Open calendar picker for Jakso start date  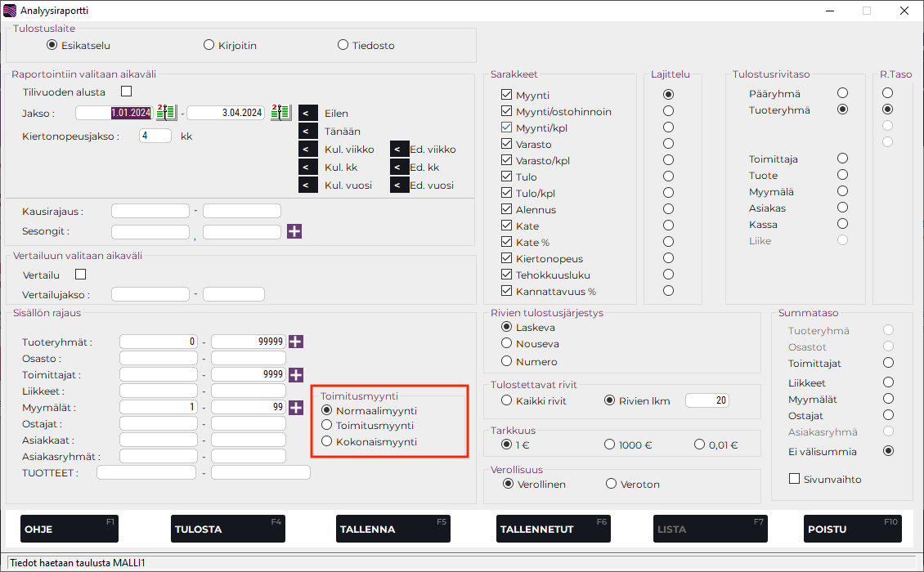(166, 113)
